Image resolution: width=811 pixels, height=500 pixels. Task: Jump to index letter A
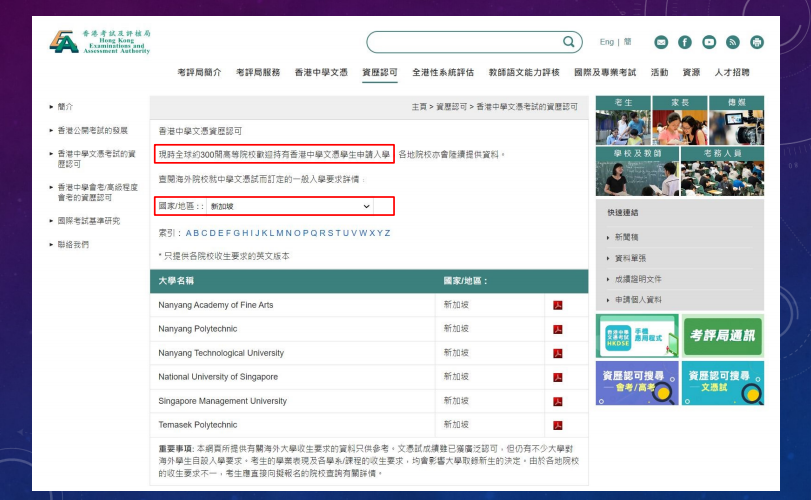pos(189,233)
